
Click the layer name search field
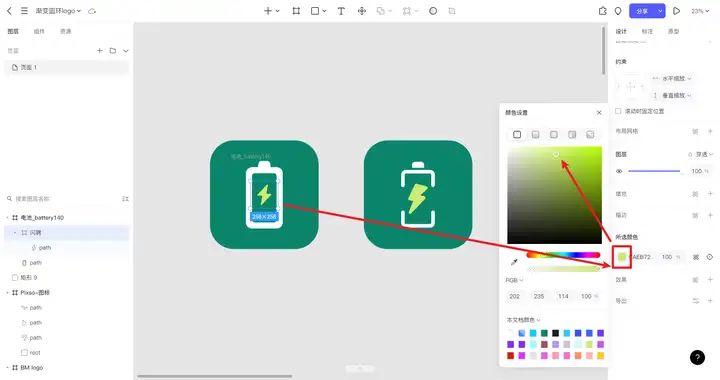(62, 199)
